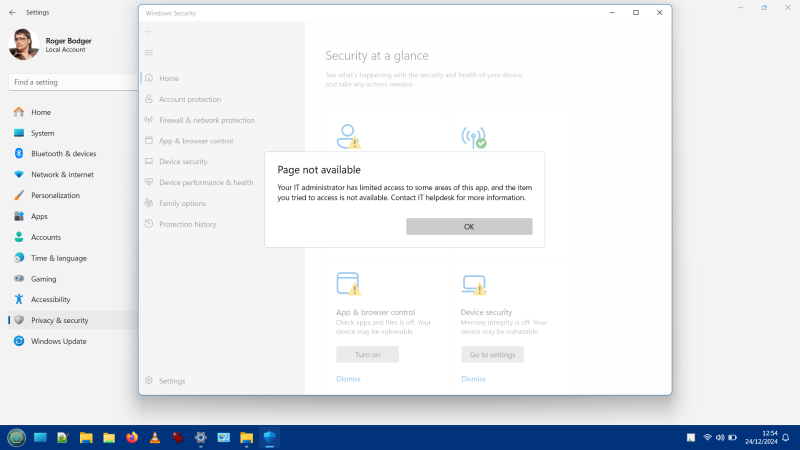
Task: Open Protection history from the sidebar
Action: pyautogui.click(x=187, y=224)
